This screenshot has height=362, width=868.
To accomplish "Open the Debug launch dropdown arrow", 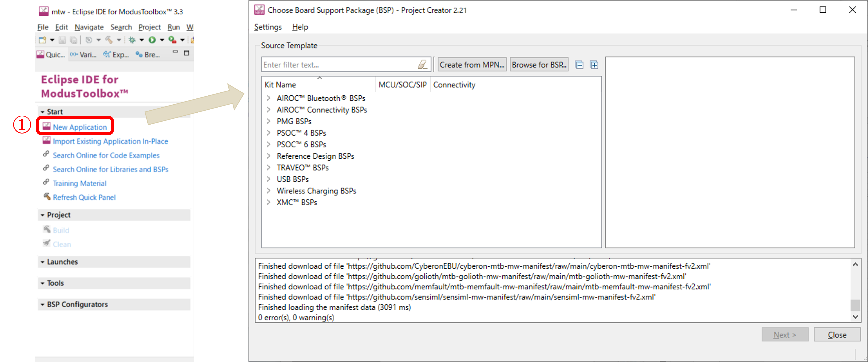I will click(142, 40).
